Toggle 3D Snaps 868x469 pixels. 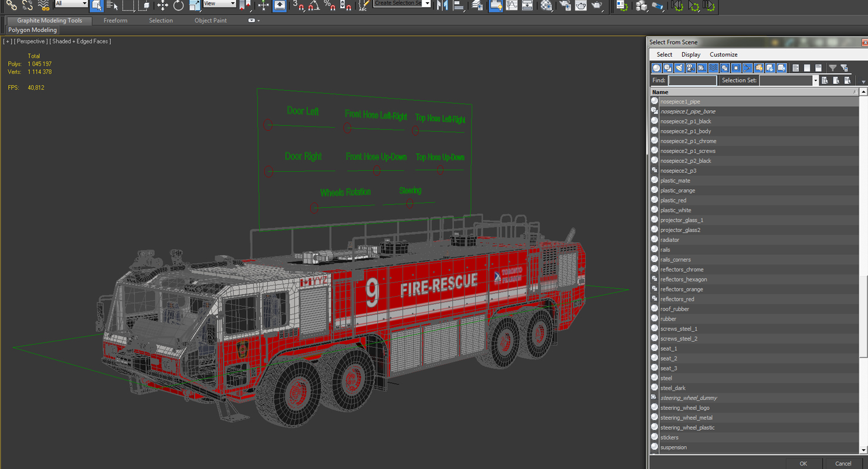click(x=299, y=5)
